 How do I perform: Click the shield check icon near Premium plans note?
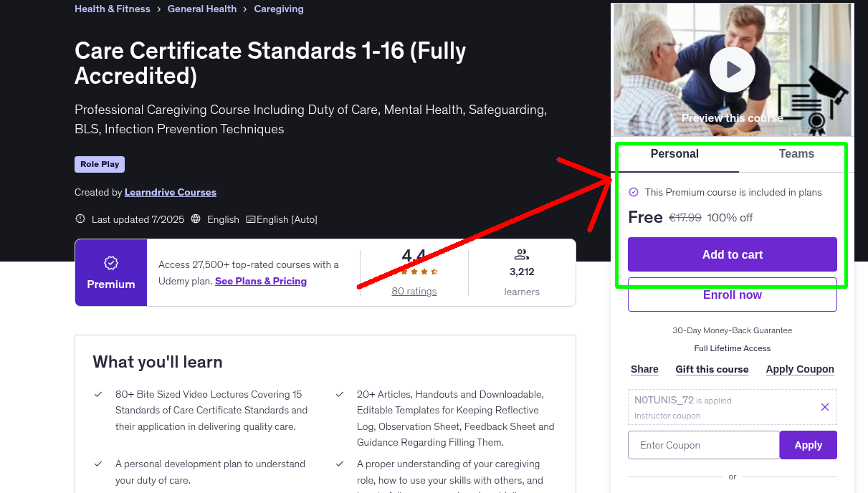click(633, 192)
